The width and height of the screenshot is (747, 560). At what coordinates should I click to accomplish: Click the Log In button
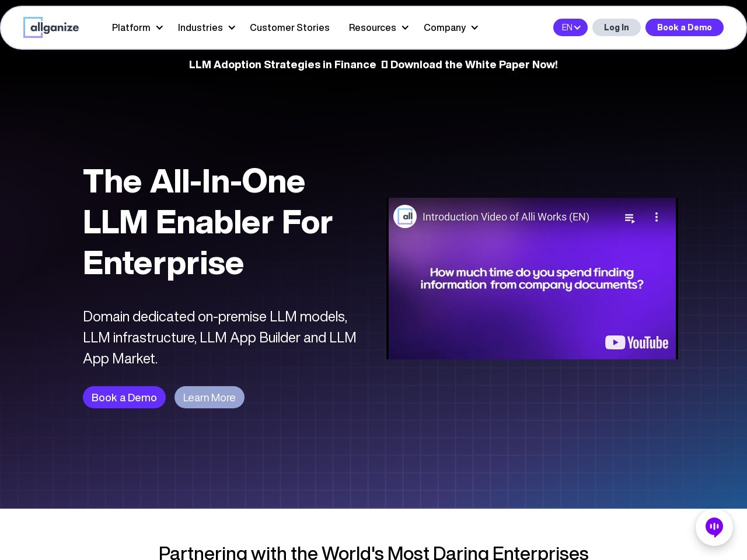pos(616,27)
